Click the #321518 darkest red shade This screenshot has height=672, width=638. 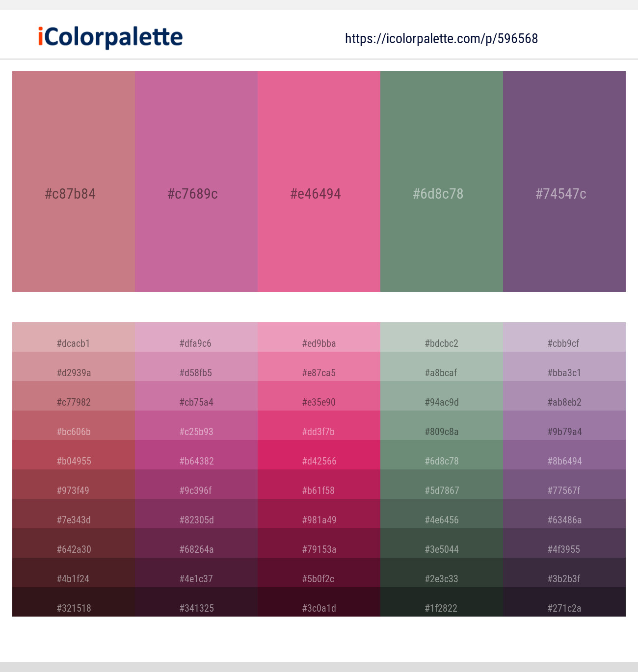click(x=74, y=602)
